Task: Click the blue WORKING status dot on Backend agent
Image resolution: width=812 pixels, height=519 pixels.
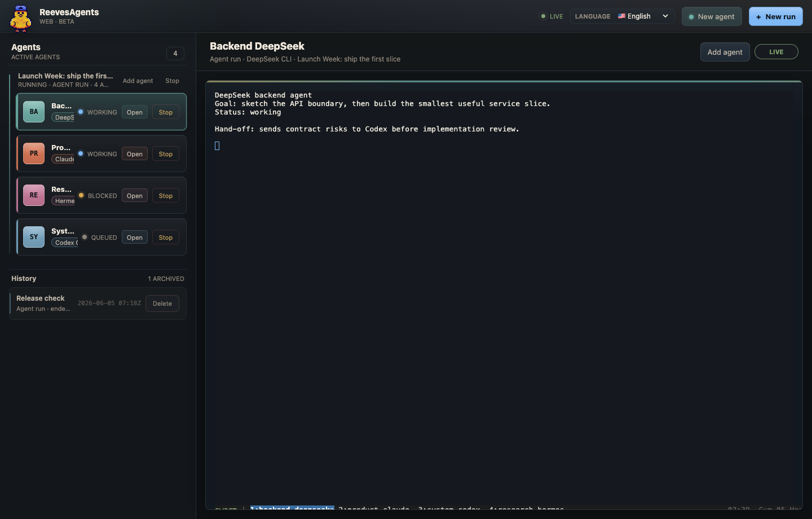Action: pos(81,112)
